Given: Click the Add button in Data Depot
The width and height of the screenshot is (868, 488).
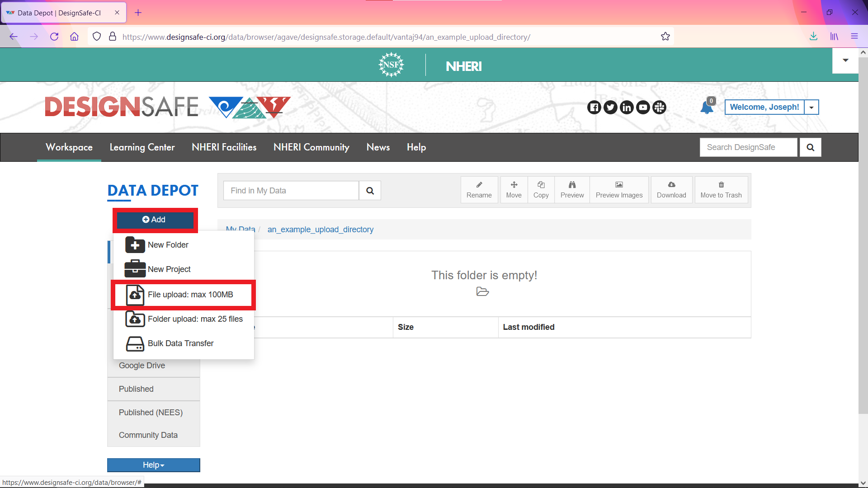Looking at the screenshot, I should point(155,220).
